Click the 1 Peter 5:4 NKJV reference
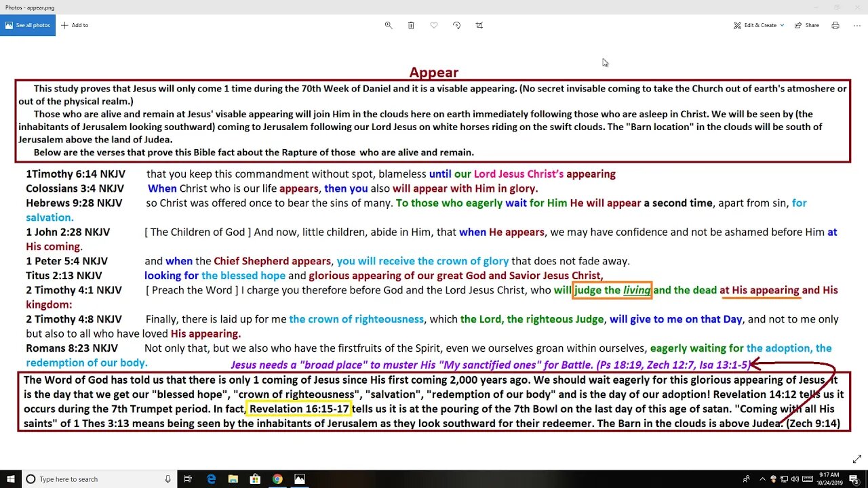The image size is (868, 488). [67, 261]
